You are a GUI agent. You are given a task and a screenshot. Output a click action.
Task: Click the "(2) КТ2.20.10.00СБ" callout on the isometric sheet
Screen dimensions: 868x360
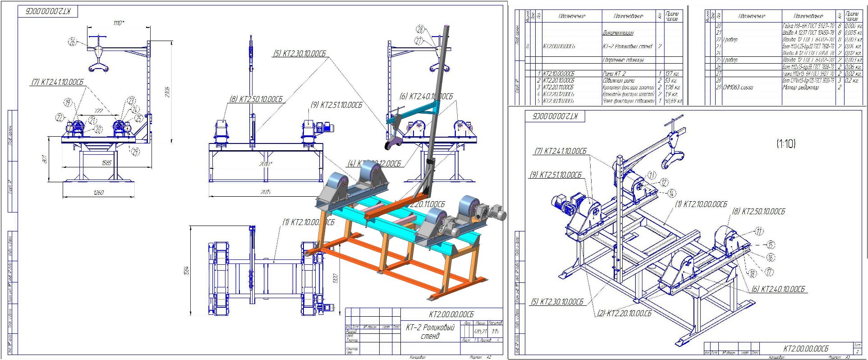625,313
